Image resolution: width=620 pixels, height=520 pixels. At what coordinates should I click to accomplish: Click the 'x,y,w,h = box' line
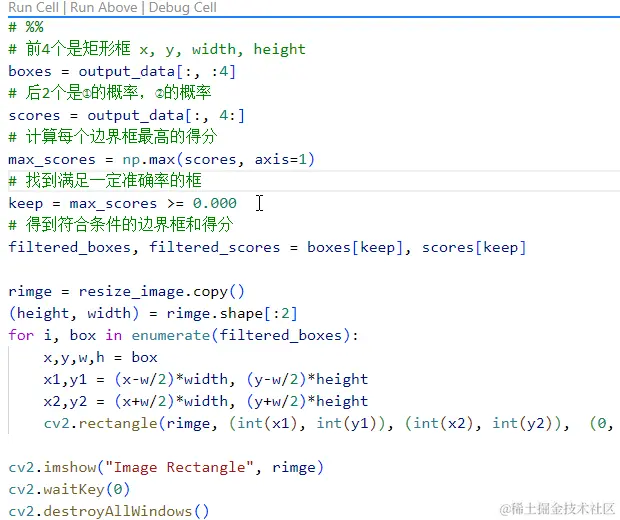click(x=100, y=357)
